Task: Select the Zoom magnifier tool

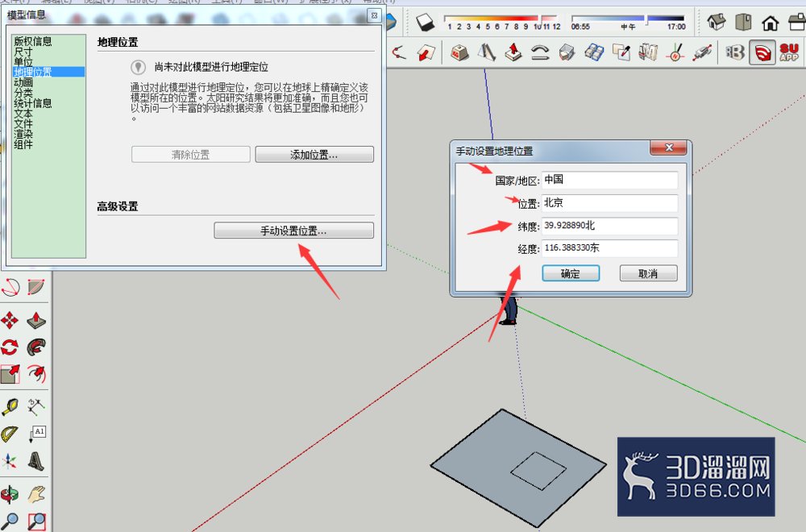Action: [10, 522]
